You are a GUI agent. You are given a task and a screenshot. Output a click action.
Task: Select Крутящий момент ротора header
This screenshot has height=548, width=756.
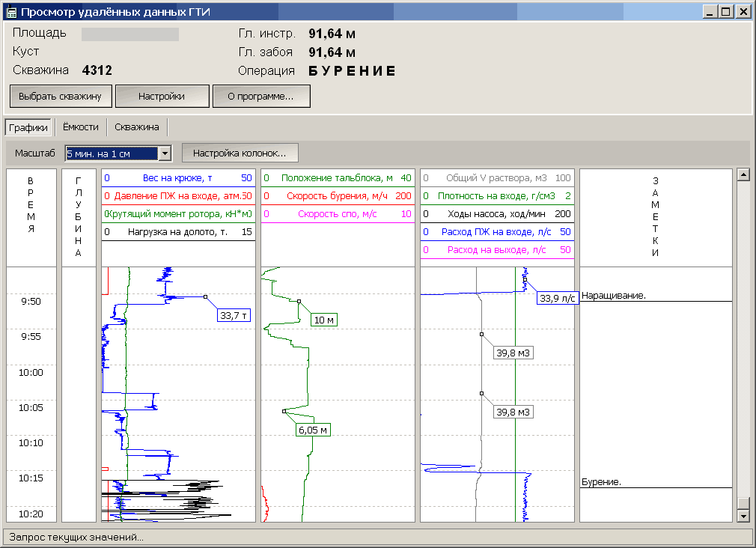point(178,213)
